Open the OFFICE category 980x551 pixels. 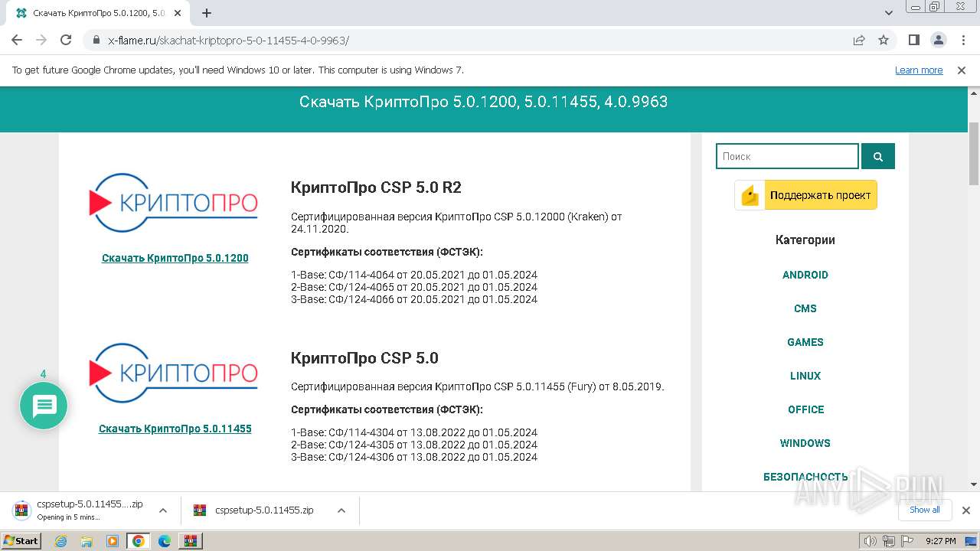pyautogui.click(x=805, y=409)
